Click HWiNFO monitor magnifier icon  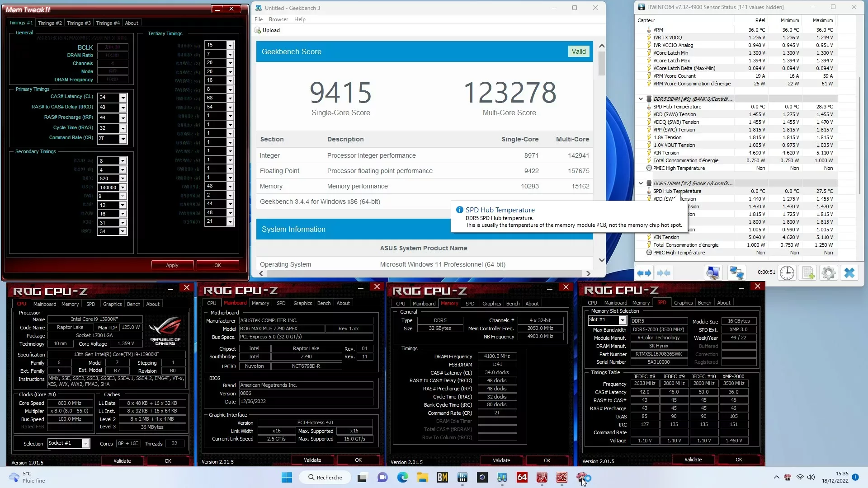click(713, 273)
